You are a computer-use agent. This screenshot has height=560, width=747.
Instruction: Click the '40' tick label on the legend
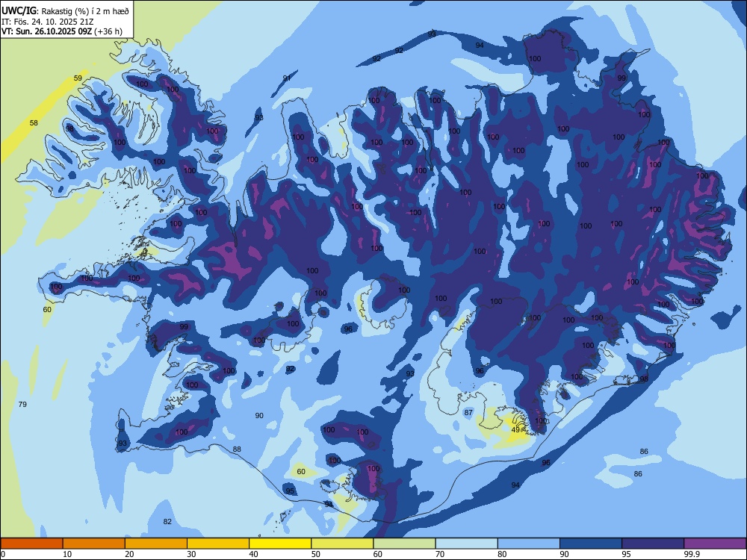tap(254, 554)
